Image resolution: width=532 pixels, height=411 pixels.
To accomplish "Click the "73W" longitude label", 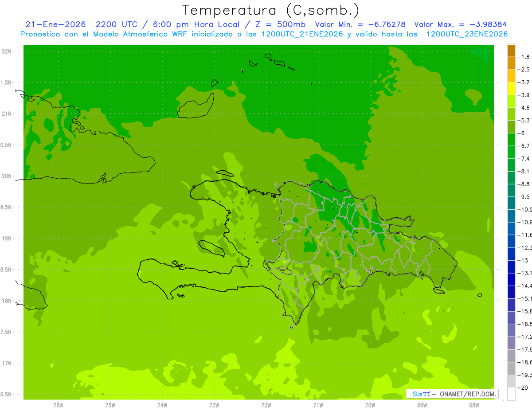I will [214, 405].
